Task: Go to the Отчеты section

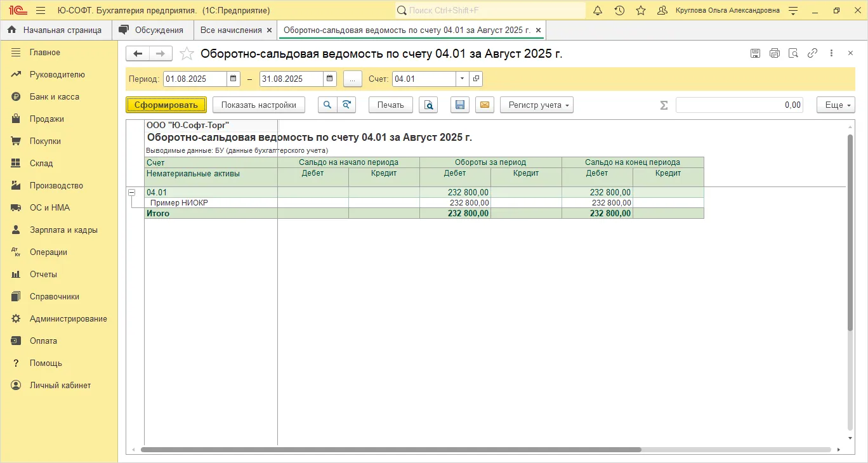Action: (x=59, y=274)
